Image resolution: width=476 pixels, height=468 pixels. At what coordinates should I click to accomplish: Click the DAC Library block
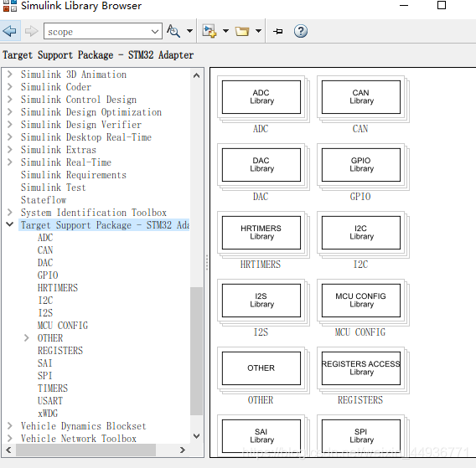pos(261,165)
